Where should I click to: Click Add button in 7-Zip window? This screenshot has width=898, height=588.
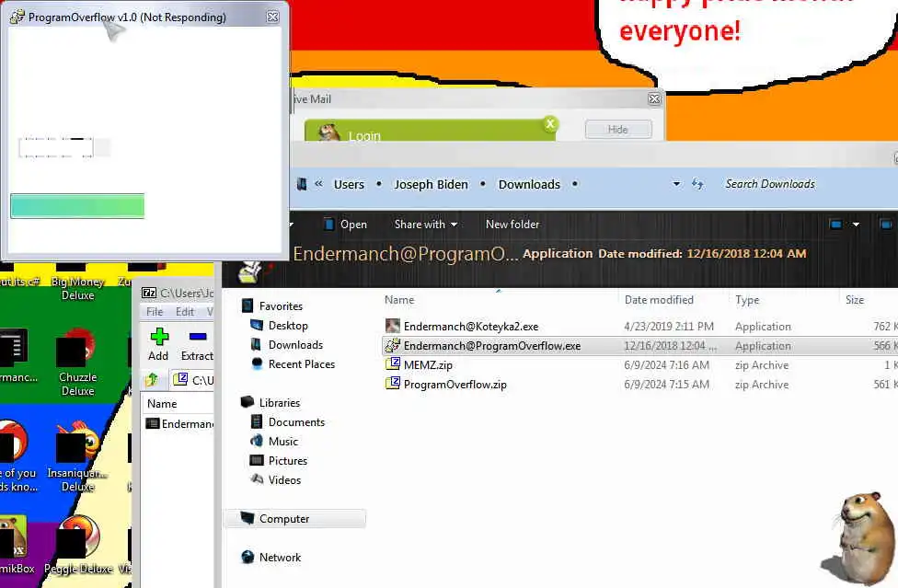pos(158,344)
